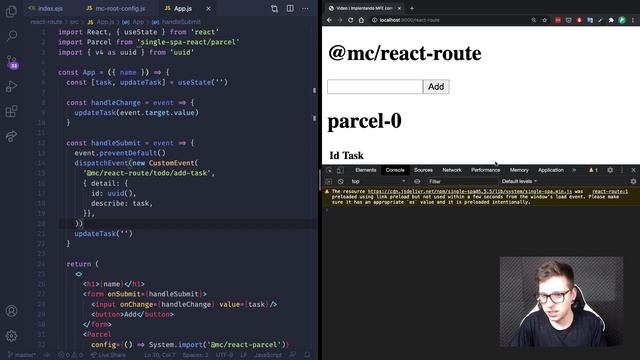
Task: Open Source Control view with pending changes badge
Action: click(12, 62)
